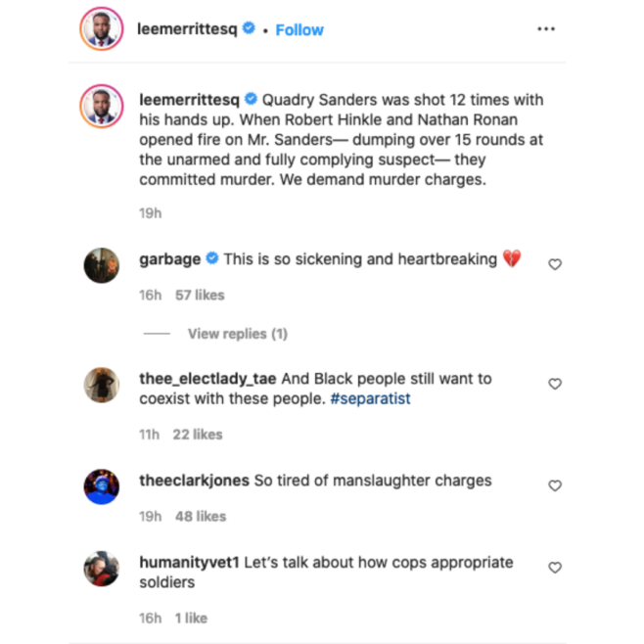The height and width of the screenshot is (644, 644).
Task: Click the leemerrittesq username in the header
Action: coord(188,29)
